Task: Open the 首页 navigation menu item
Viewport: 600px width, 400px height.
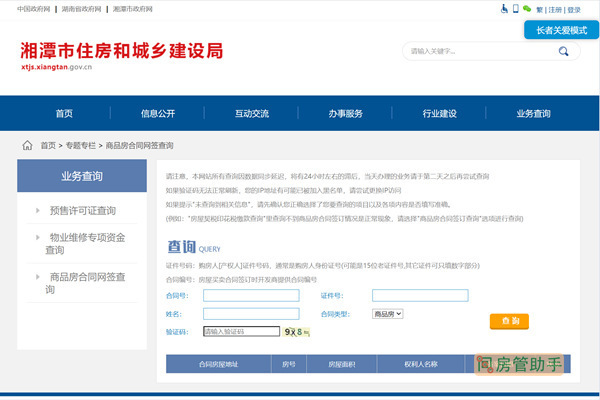Action: 64,113
